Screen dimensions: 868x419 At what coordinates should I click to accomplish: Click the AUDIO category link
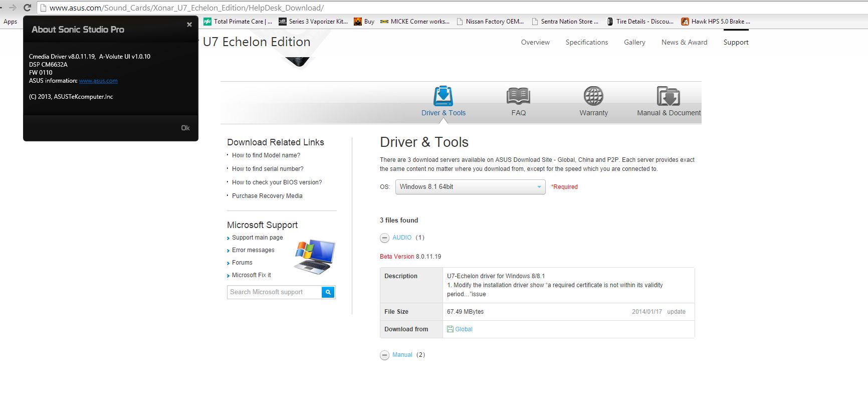[402, 238]
